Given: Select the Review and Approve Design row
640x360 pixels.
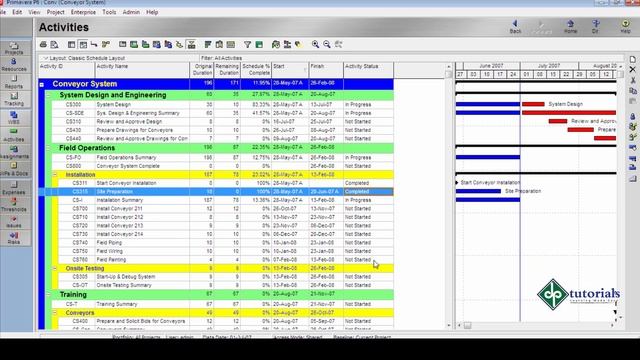Looking at the screenshot, I should tap(223, 122).
